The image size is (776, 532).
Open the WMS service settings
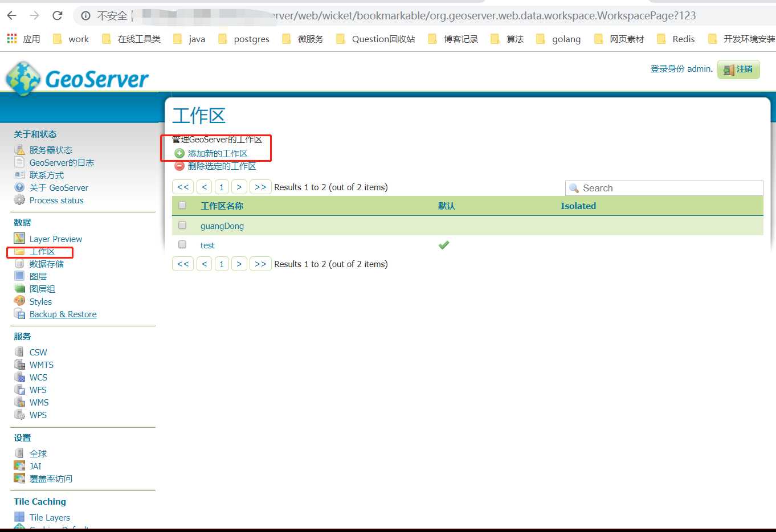(39, 402)
